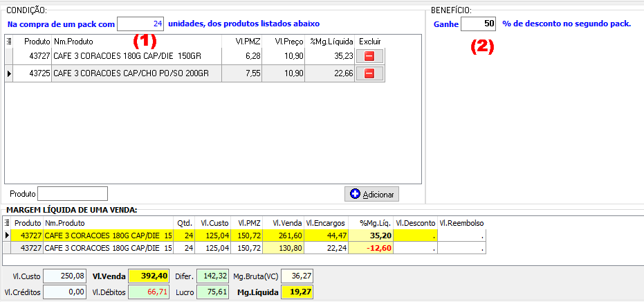This screenshot has width=644, height=302.
Task: Edit the discount percent field showing 50
Action: click(x=478, y=24)
